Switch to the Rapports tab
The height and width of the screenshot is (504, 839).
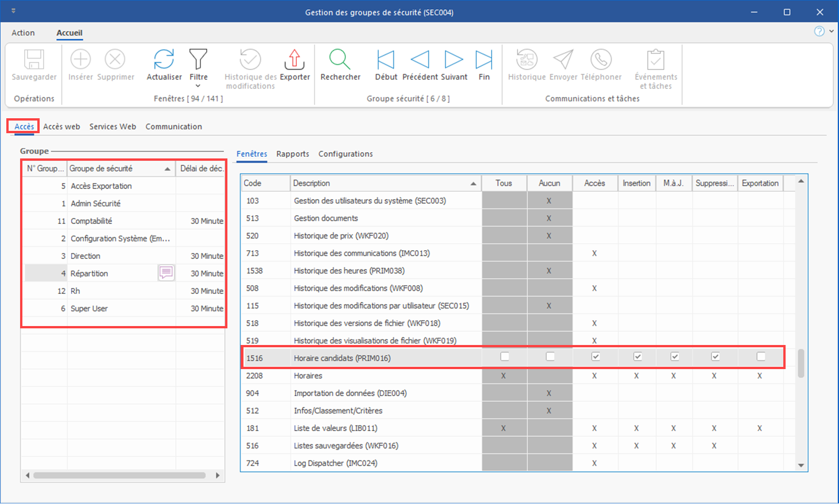tap(292, 154)
